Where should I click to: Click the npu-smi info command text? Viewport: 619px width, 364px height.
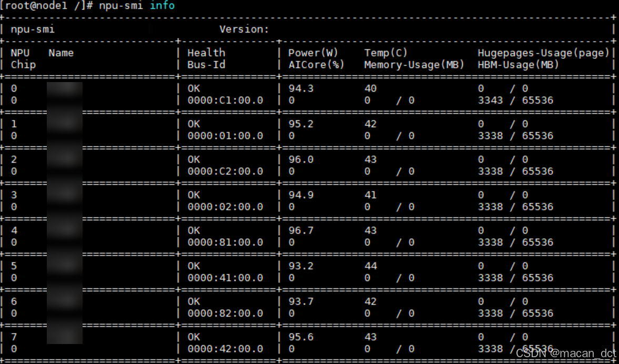point(137,6)
